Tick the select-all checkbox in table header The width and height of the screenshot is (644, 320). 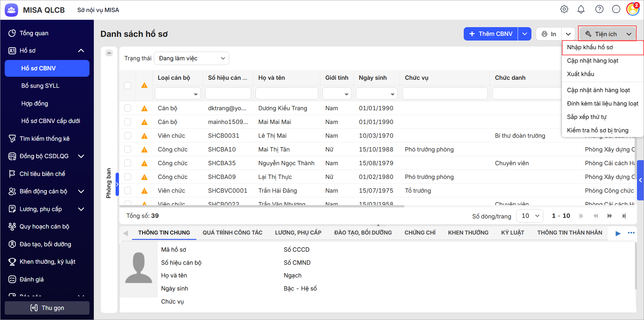128,85
